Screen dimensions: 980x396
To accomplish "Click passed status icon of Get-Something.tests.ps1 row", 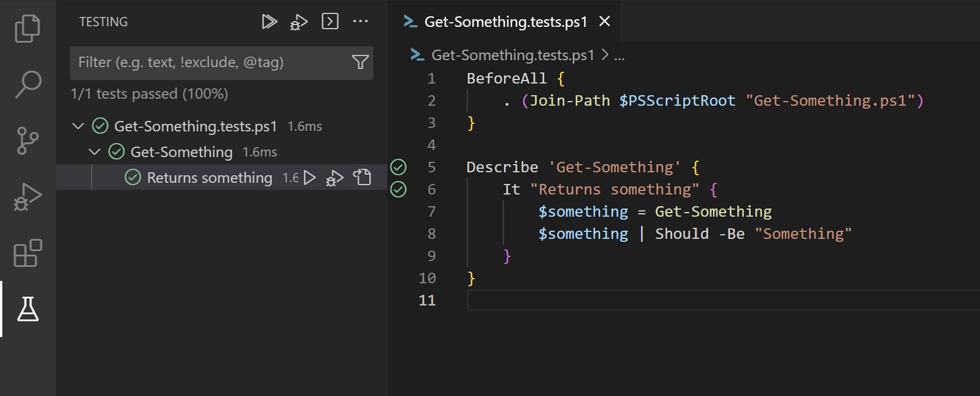I will [100, 126].
